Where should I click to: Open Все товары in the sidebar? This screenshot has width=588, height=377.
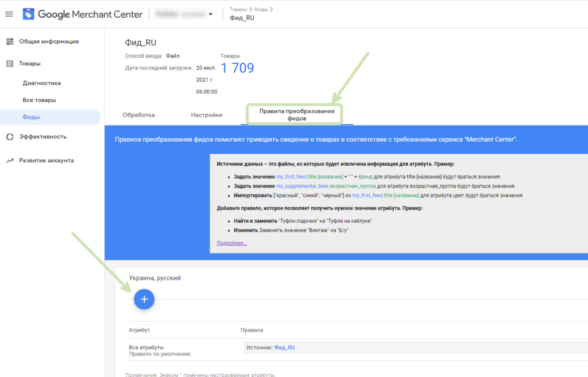pyautogui.click(x=40, y=100)
